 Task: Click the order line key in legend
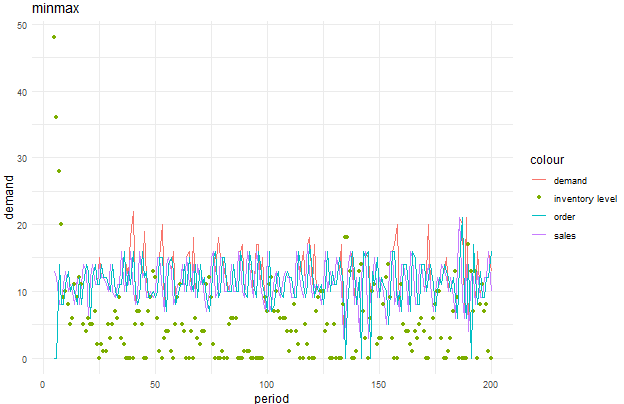[x=539, y=216]
